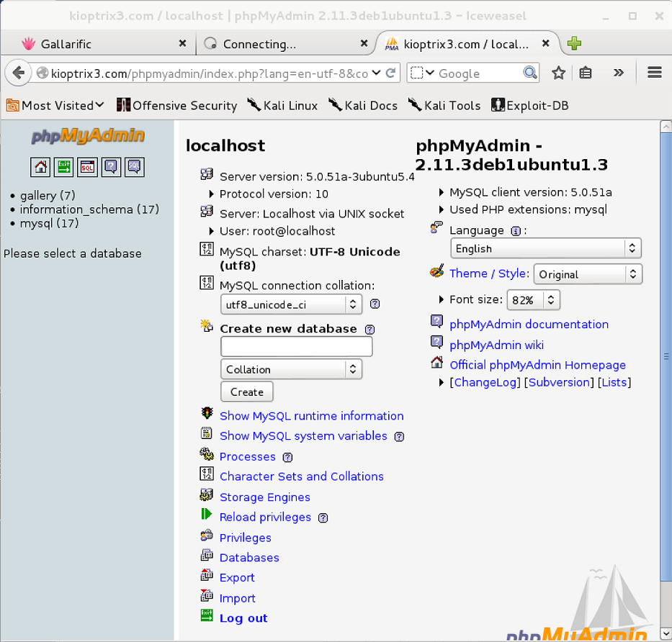Screen dimensions: 672x642
Task: Select the mysql database in sidebar
Action: tap(49, 223)
